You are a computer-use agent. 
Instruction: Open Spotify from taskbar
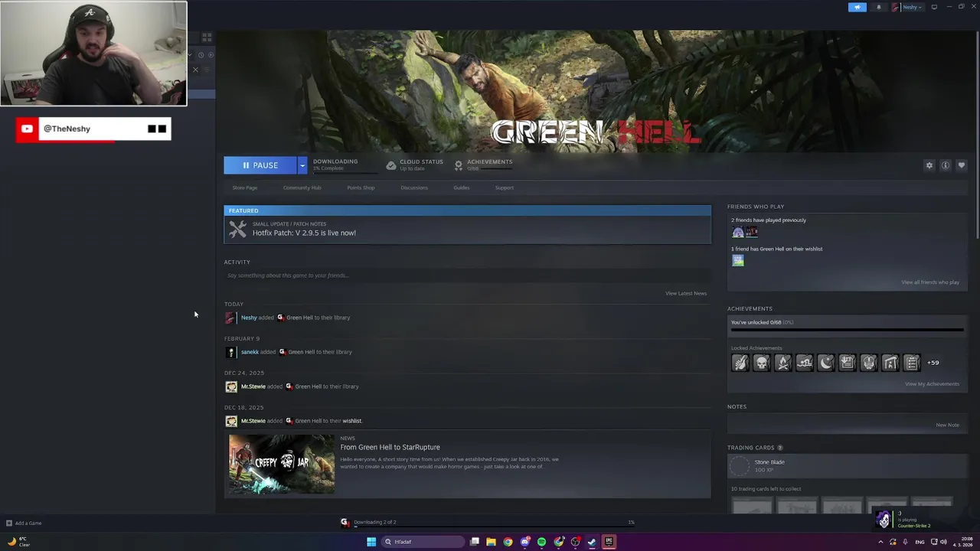pos(541,542)
